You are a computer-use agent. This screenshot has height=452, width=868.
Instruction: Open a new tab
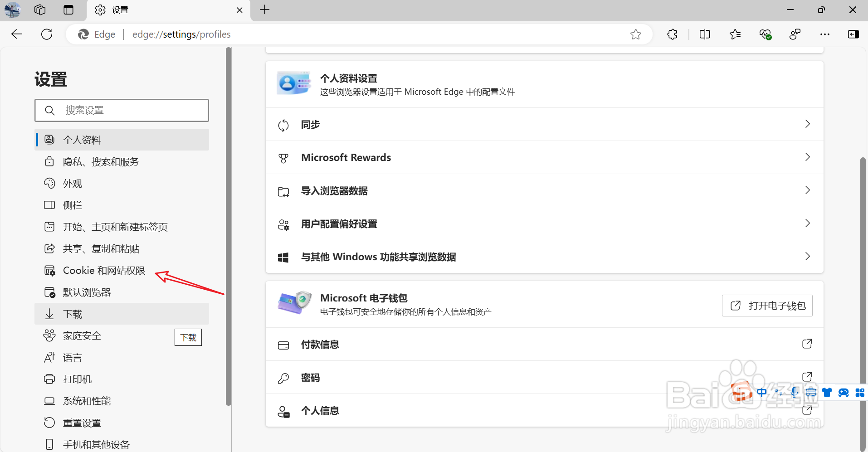pos(265,10)
